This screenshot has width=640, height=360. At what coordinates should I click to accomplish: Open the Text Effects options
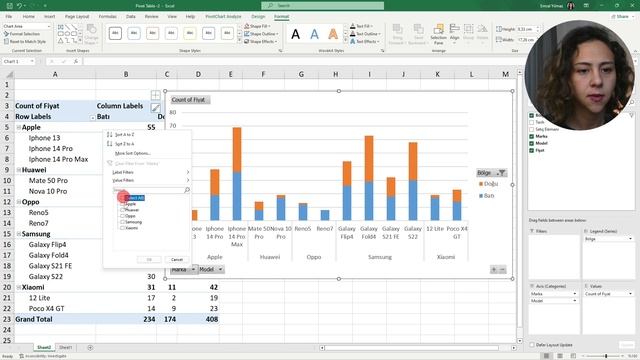pyautogui.click(x=364, y=42)
